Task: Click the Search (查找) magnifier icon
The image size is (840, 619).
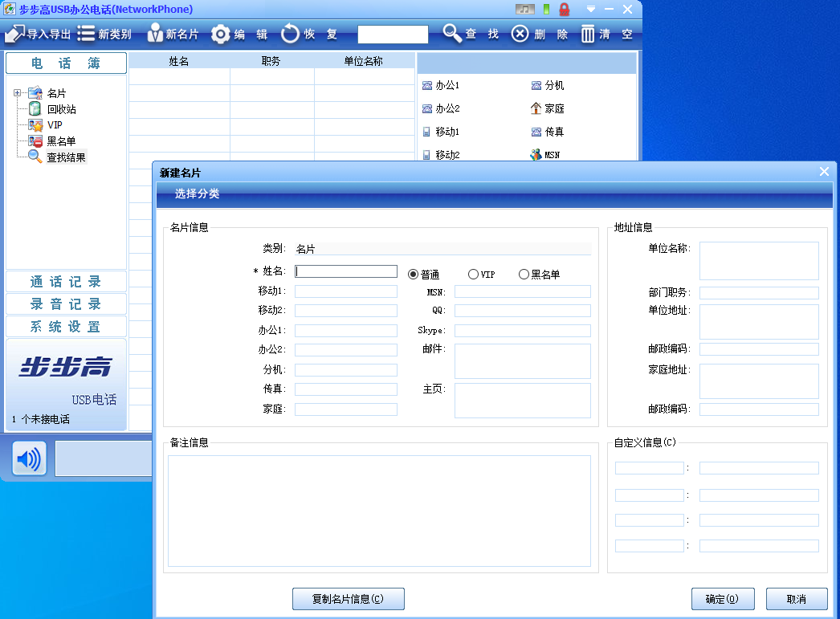Action: click(x=452, y=34)
